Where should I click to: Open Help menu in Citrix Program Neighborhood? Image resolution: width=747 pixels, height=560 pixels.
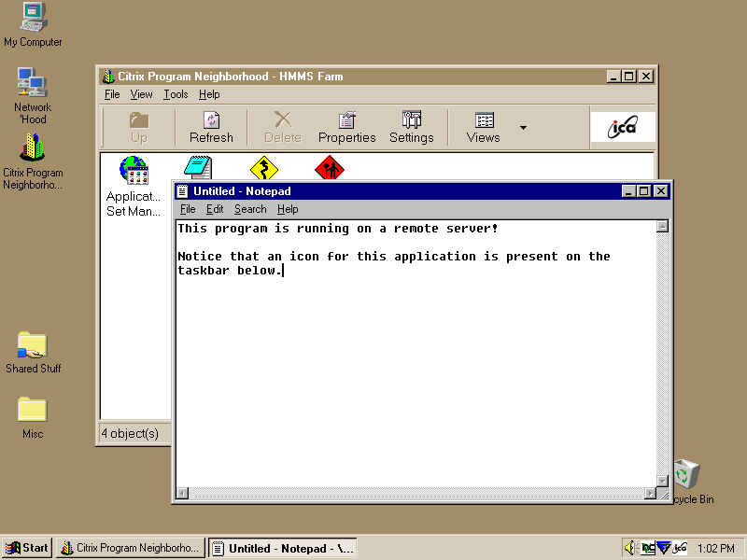click(x=209, y=94)
